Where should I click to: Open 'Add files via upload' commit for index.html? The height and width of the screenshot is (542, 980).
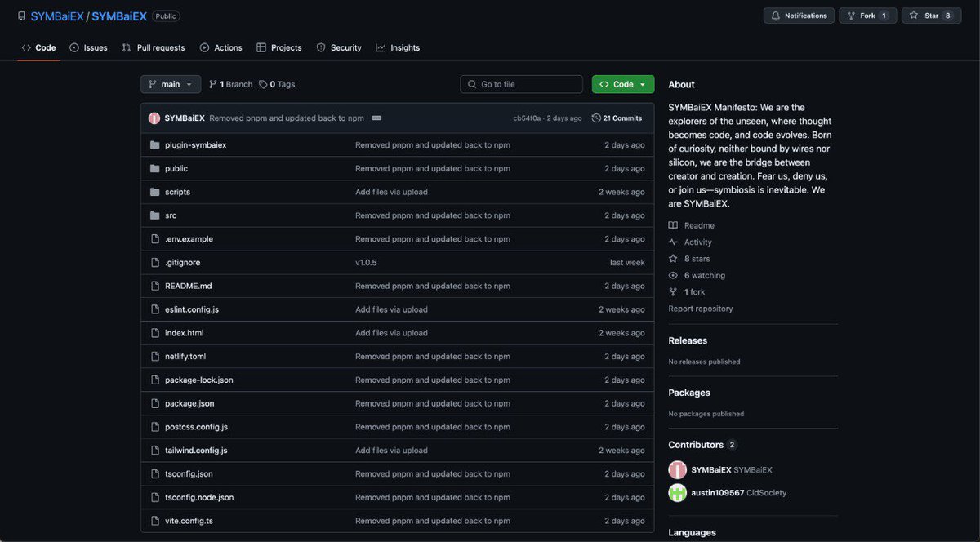[391, 333]
